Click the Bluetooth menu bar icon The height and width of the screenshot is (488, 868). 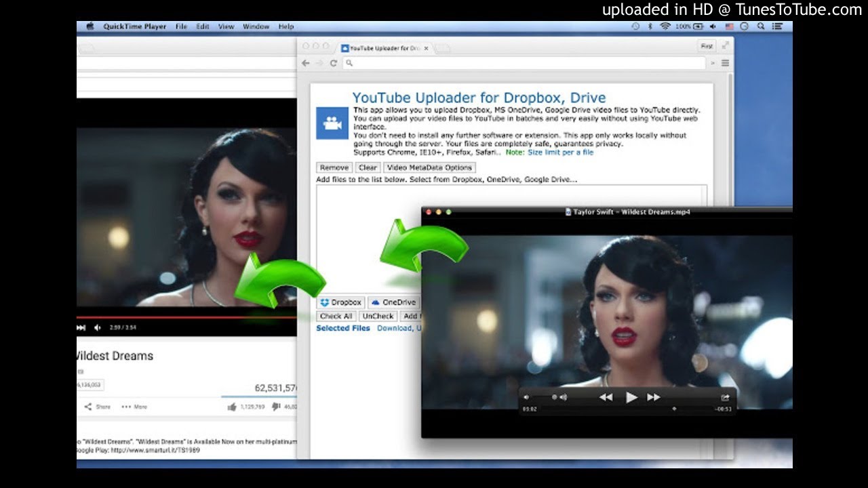coord(650,26)
